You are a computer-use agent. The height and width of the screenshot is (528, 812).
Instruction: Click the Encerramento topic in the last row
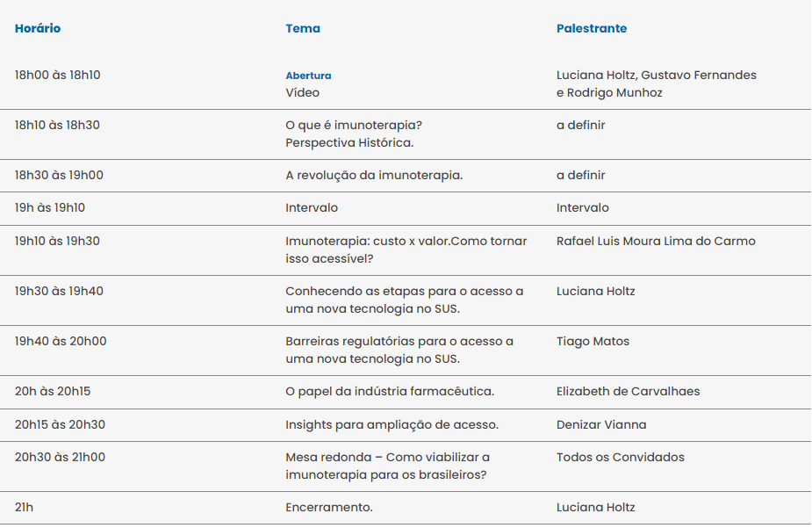point(329,507)
